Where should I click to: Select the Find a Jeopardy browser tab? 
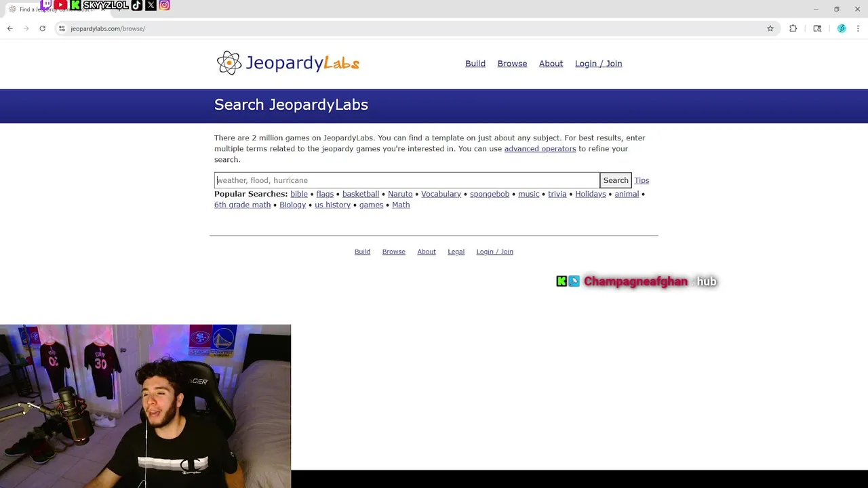pos(58,9)
